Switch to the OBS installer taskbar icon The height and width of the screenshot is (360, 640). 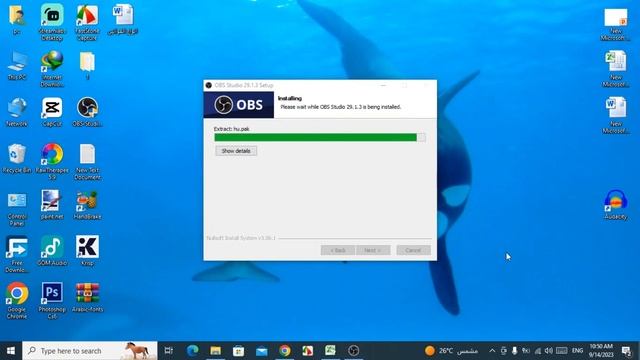353,351
